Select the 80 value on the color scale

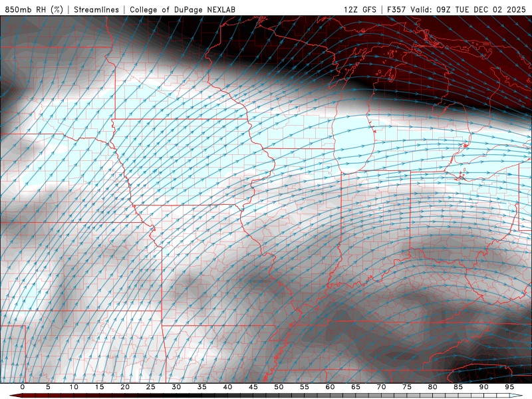(x=432, y=387)
